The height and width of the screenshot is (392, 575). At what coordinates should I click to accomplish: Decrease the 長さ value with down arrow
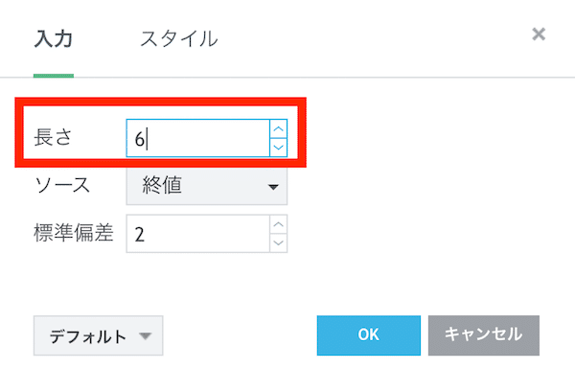click(278, 148)
